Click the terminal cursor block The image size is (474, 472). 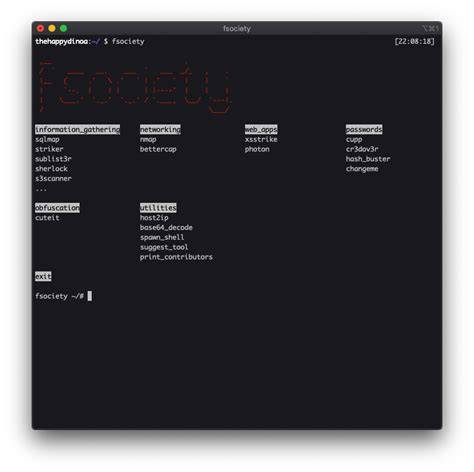pos(90,296)
